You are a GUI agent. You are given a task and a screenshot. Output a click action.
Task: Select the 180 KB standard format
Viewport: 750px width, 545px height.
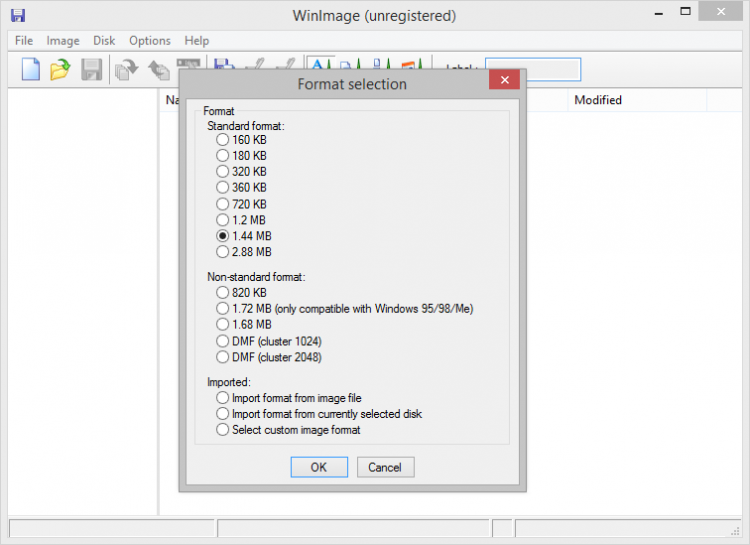(x=242, y=156)
